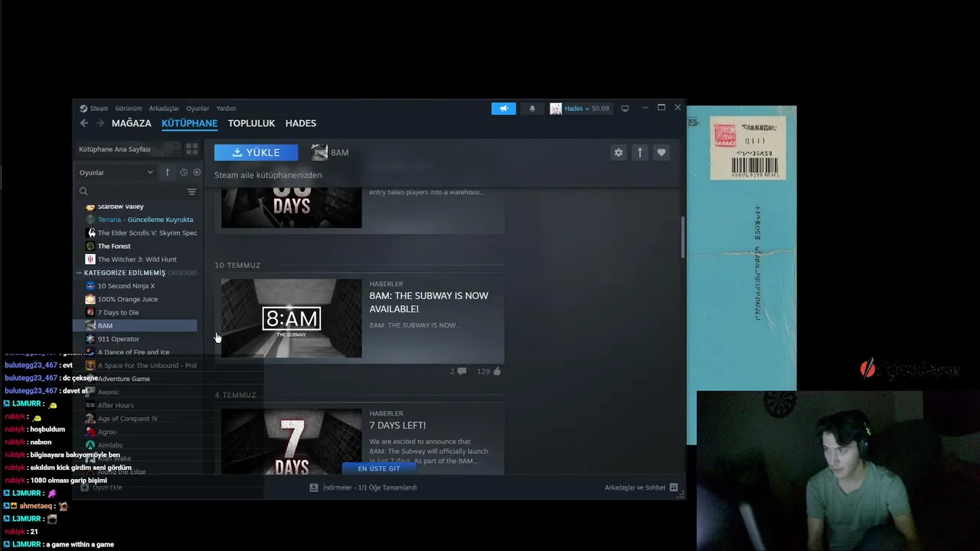The width and height of the screenshot is (980, 551).
Task: Select the highlighted 8AM list entry
Action: pos(135,326)
